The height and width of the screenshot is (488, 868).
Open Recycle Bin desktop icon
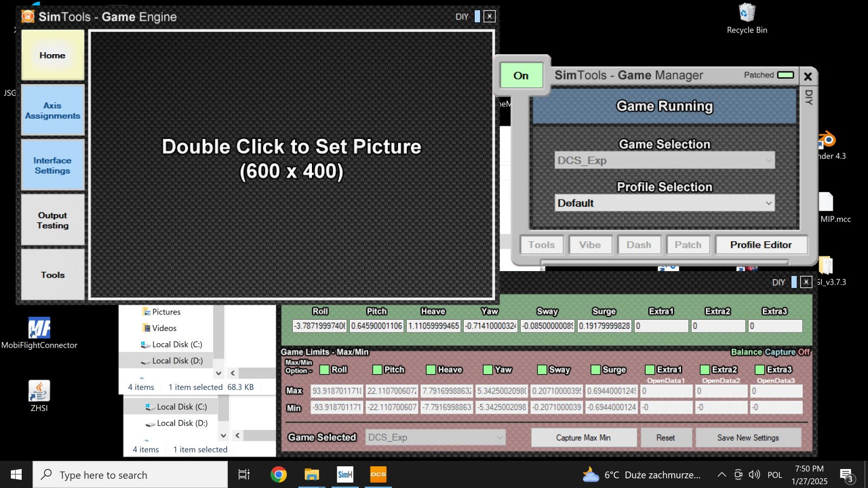tap(747, 18)
